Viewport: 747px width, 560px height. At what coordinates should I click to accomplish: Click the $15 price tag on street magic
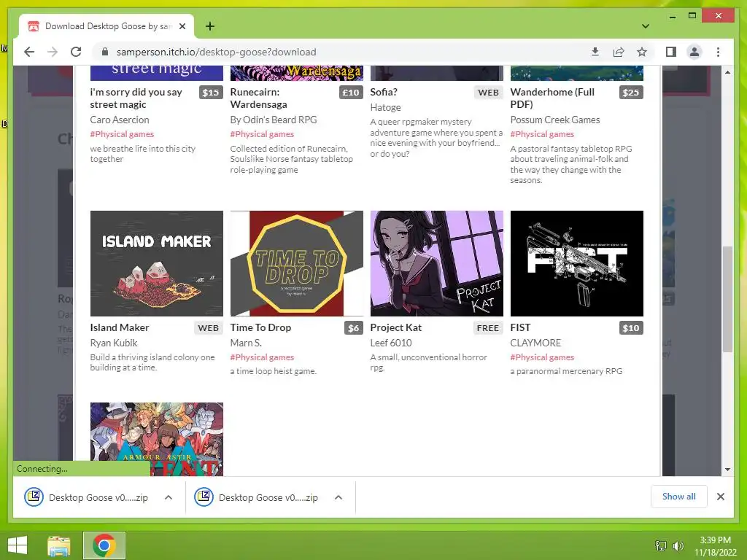pyautogui.click(x=211, y=93)
